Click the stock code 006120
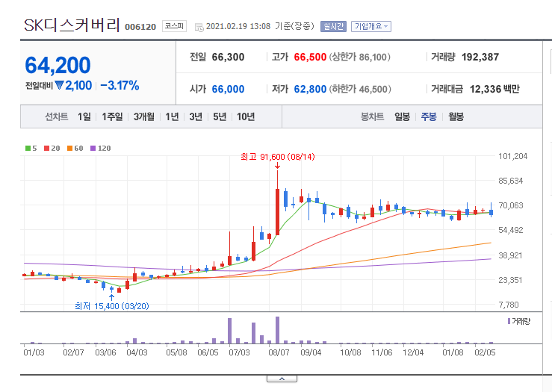 point(140,27)
